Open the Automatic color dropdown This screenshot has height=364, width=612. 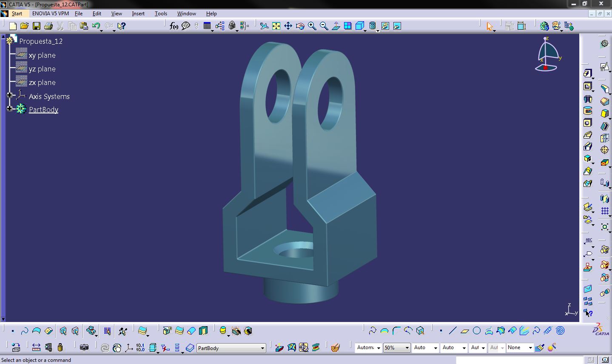(378, 348)
